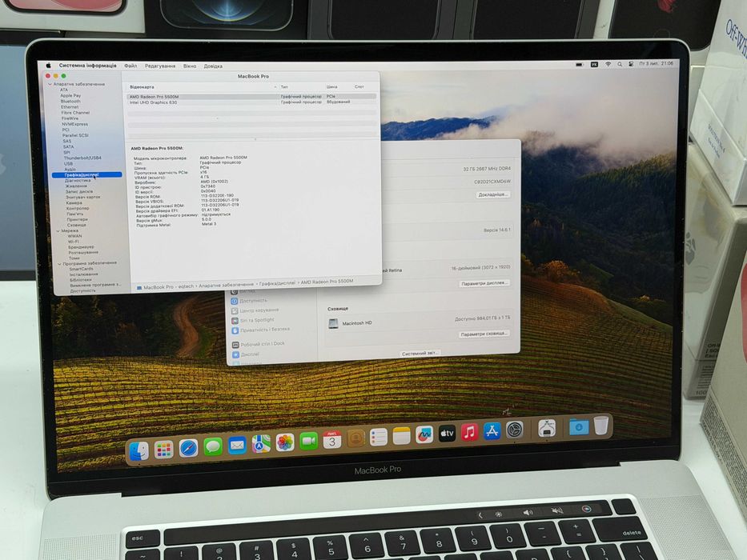747x560 pixels.
Task: Open Control Center in menu bar
Action: point(631,64)
